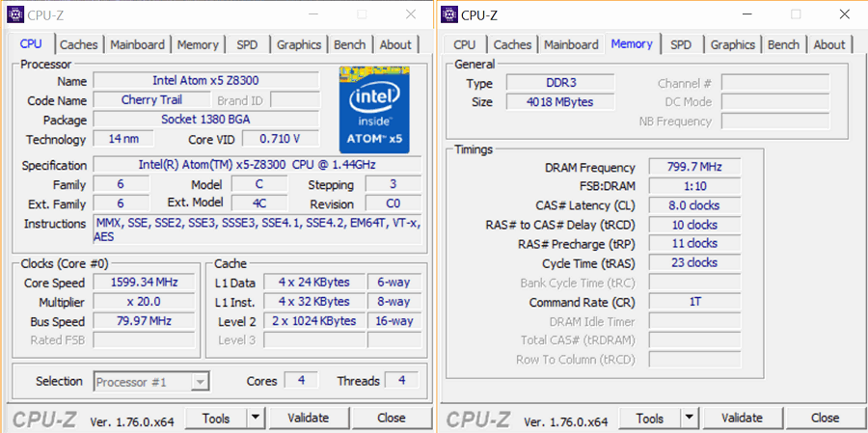Screen dimensions: 868x433
Task: Click L1 Data value 4 x 24 KBytes
Action: pyautogui.click(x=314, y=283)
